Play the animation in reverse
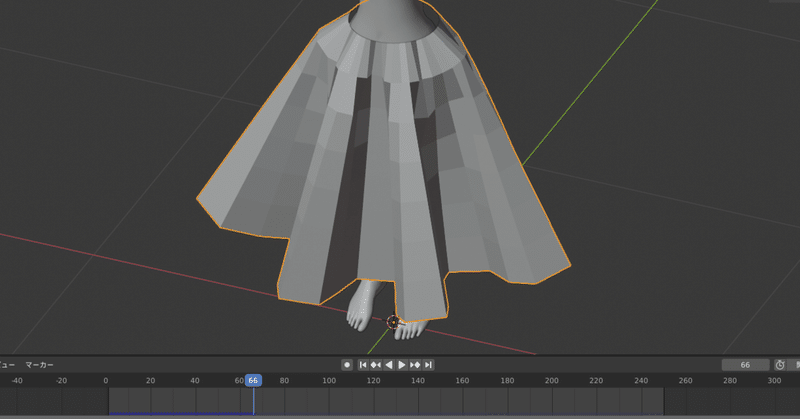The height and width of the screenshot is (419, 800). [x=389, y=365]
